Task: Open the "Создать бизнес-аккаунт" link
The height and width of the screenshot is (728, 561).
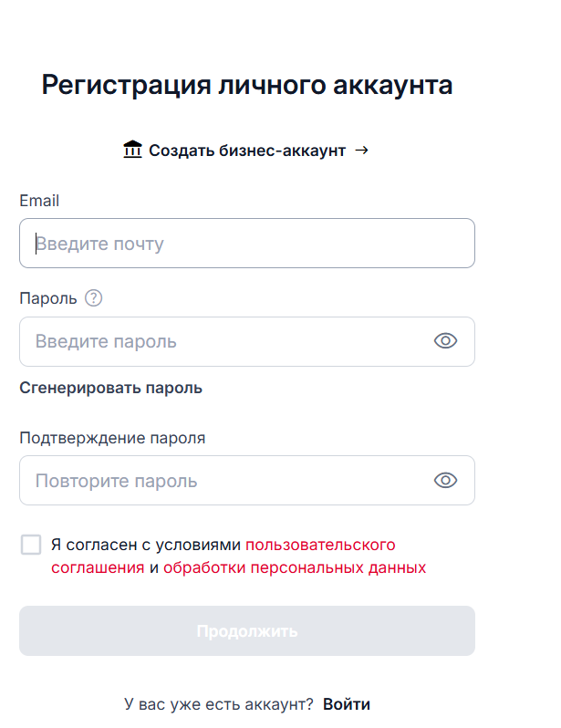Action: [247, 151]
